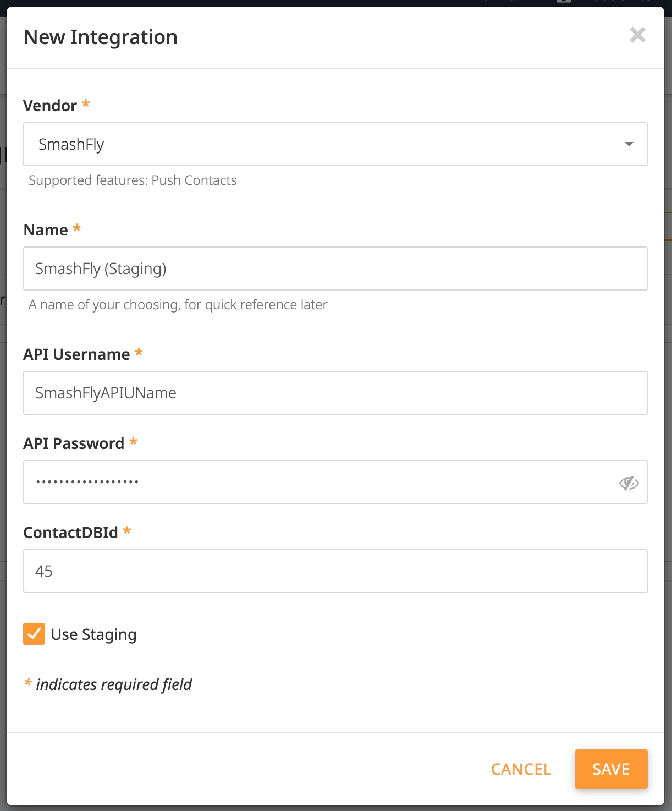Focus the API Username input field
672x811 pixels.
point(335,393)
